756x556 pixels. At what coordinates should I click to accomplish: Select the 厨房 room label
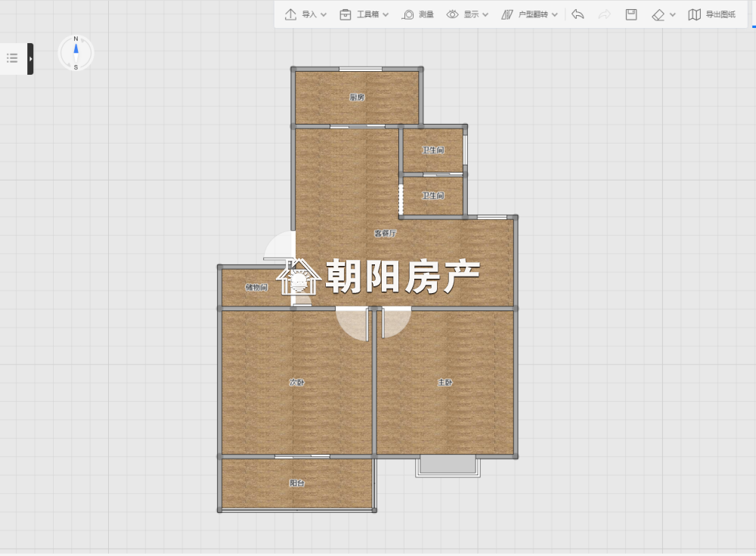(357, 97)
